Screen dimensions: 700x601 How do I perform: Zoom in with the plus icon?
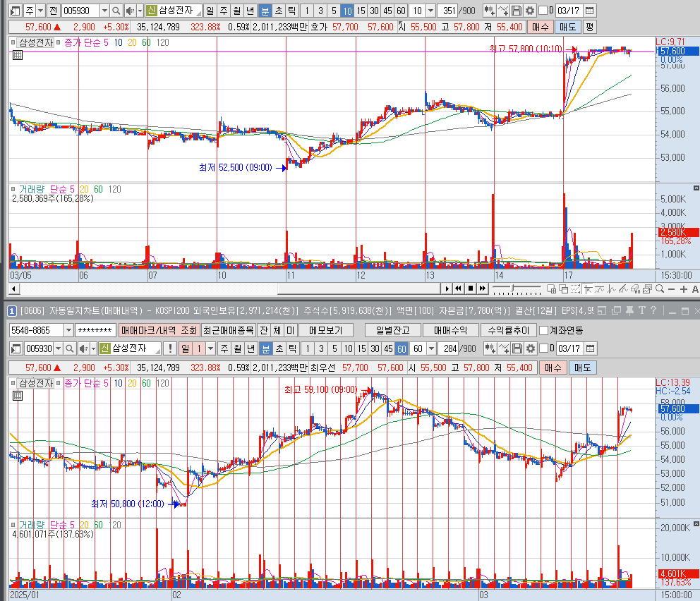684,289
